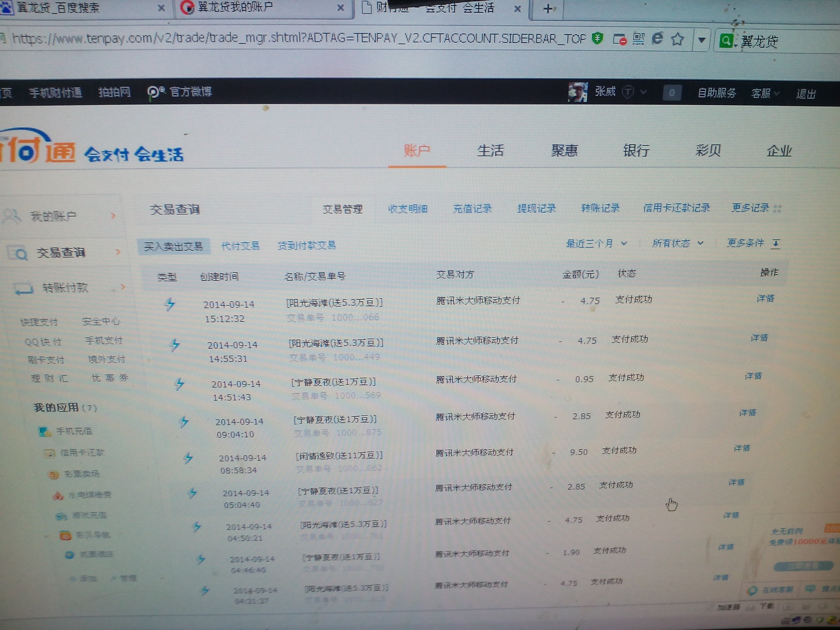
Task: Click the green search magnifier icon
Action: (726, 41)
